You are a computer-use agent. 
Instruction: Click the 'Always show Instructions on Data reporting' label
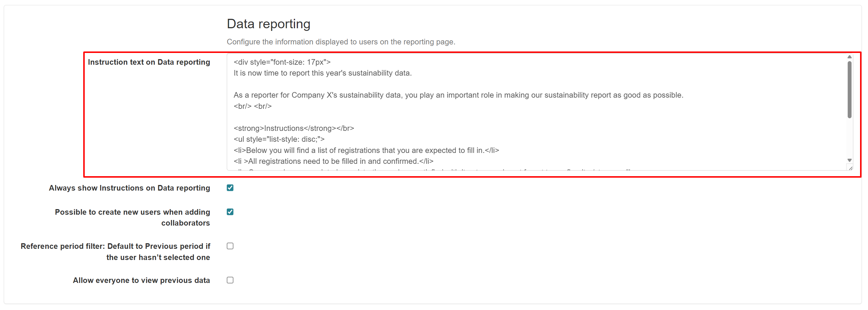129,188
